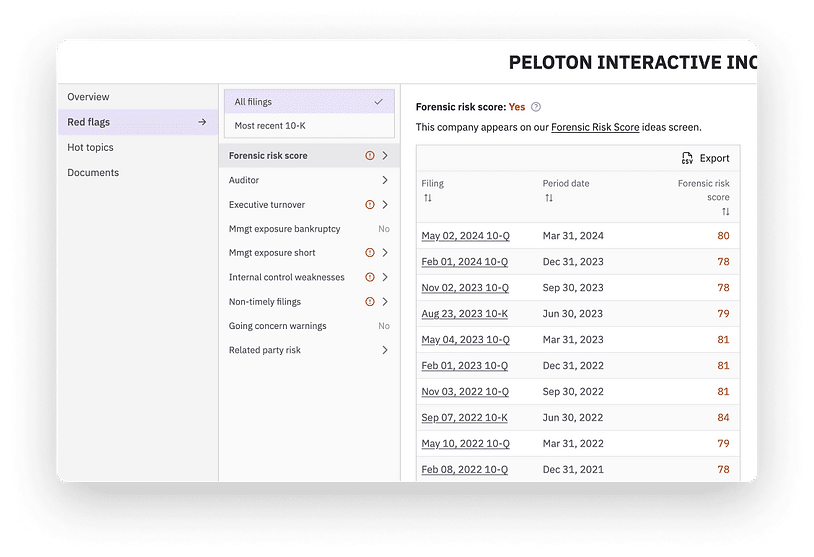
Task: Go to the Documents section
Action: (x=93, y=173)
